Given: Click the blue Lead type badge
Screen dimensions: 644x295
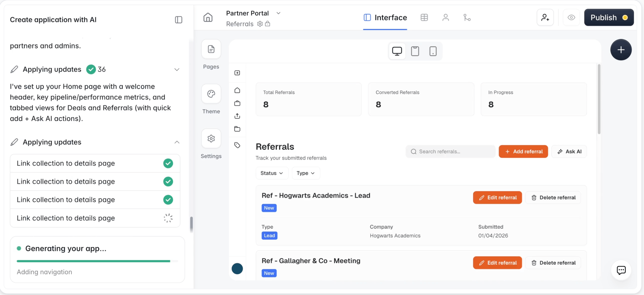Looking at the screenshot, I should pyautogui.click(x=269, y=235).
